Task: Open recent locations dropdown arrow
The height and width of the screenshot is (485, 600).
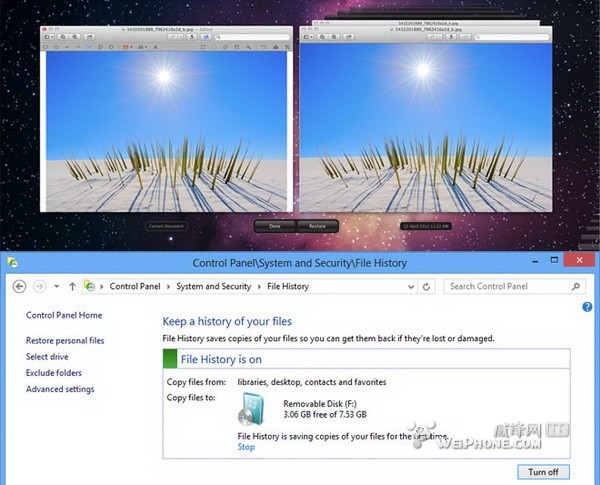Action: click(57, 286)
